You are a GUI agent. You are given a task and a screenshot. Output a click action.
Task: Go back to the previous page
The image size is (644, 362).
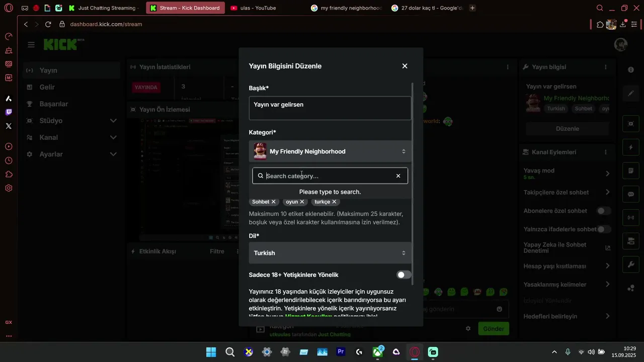pos(26,24)
